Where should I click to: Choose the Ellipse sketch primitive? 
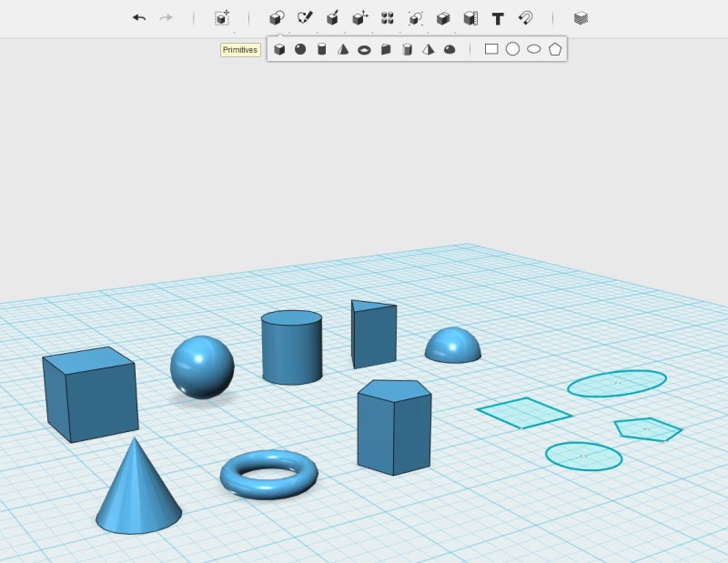(534, 49)
